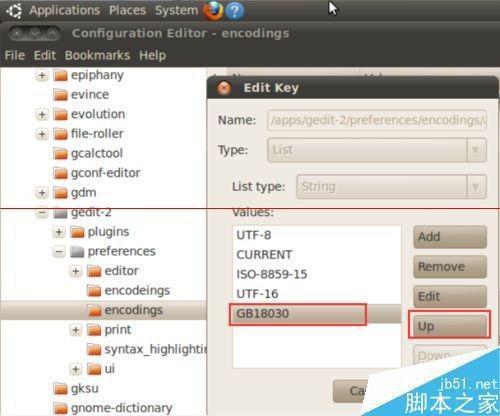Open the Type dropdown showing List
The height and width of the screenshot is (416, 500).
coord(377,150)
